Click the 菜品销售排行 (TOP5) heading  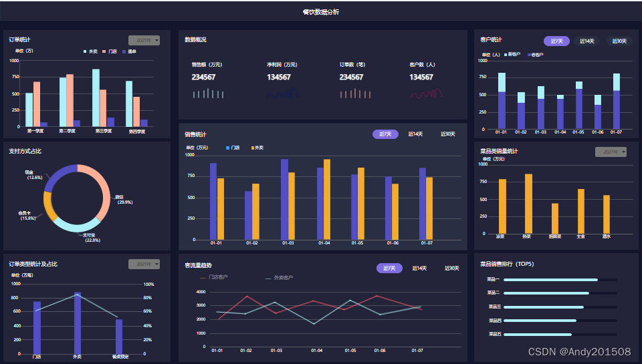(x=507, y=264)
